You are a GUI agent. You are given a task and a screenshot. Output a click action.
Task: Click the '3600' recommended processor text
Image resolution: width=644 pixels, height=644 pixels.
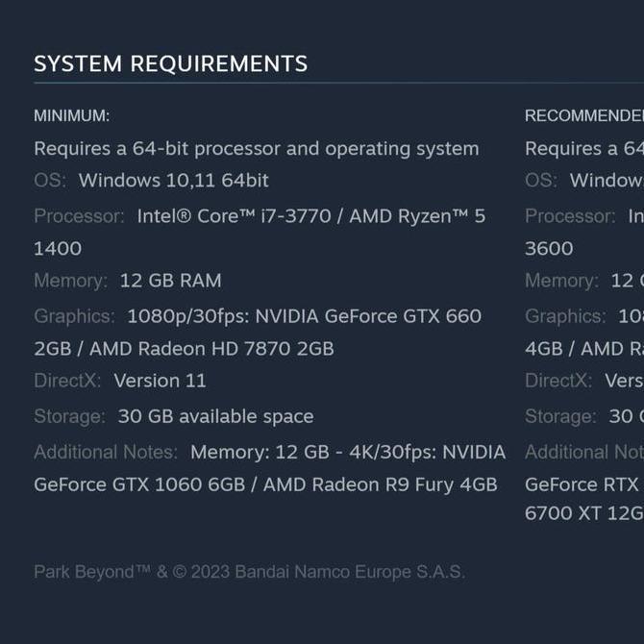coord(549,249)
